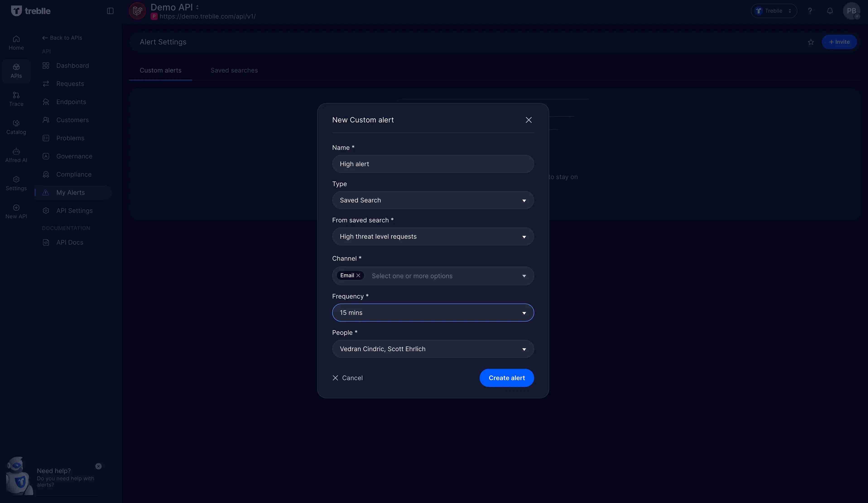868x503 pixels.
Task: Open the help question mark menu
Action: point(810,11)
